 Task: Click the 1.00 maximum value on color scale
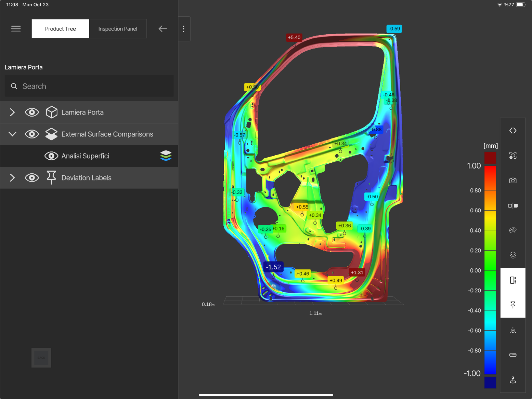click(x=474, y=166)
